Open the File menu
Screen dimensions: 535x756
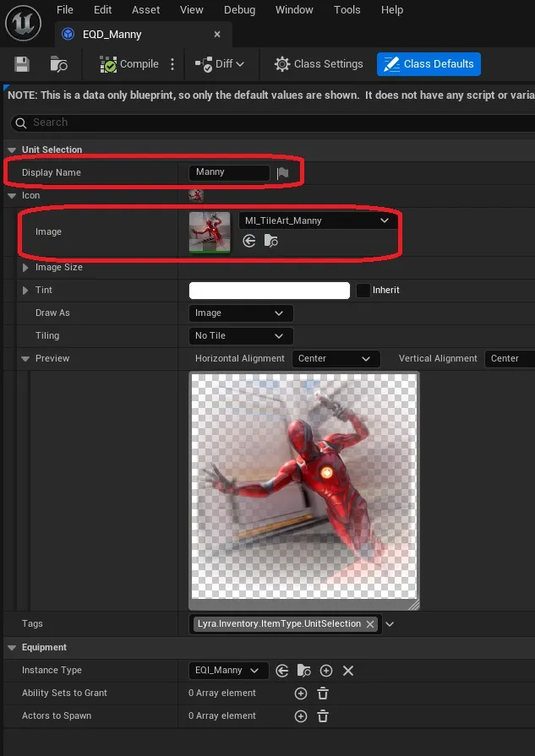click(x=64, y=10)
